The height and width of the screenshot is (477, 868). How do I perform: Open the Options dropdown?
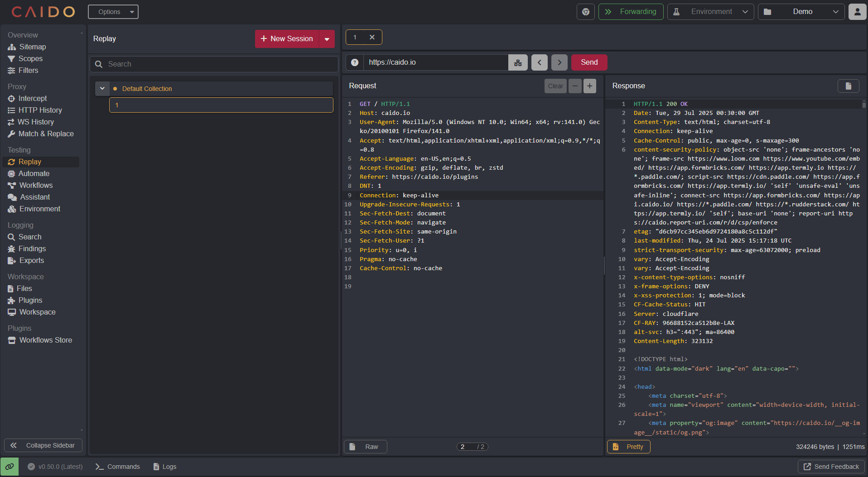[x=113, y=12]
